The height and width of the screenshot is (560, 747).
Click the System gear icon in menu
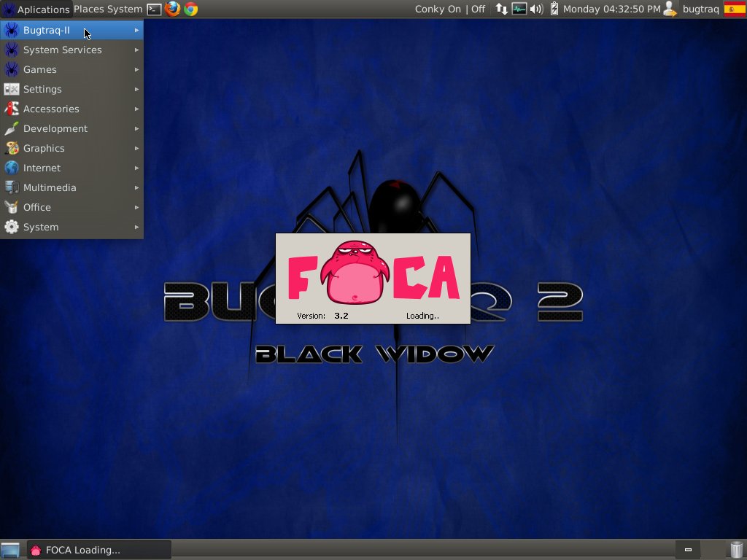(x=12, y=227)
